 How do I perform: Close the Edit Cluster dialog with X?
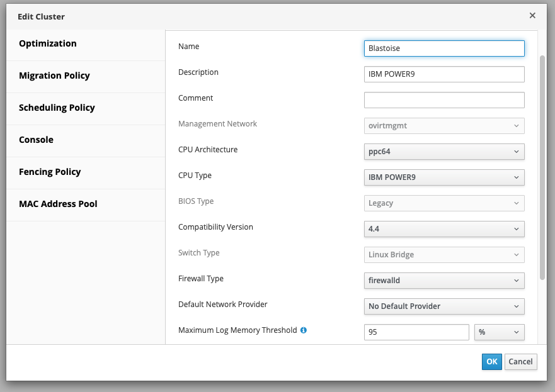click(532, 16)
